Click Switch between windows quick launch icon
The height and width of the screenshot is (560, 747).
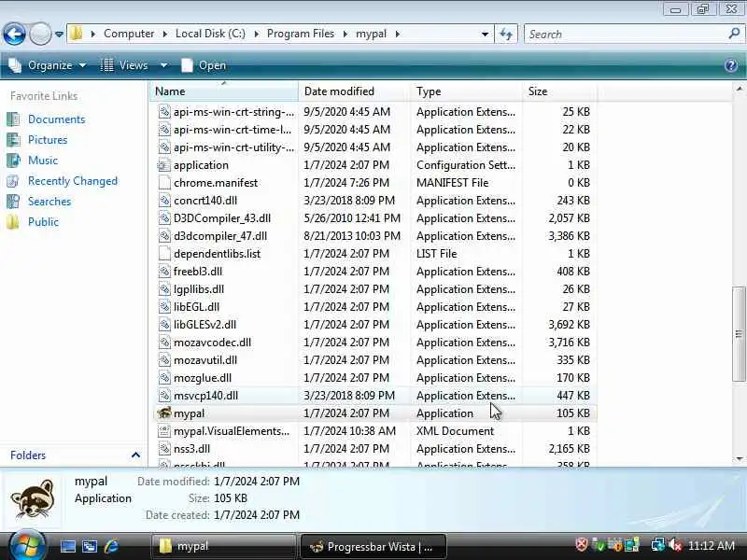pos(90,546)
